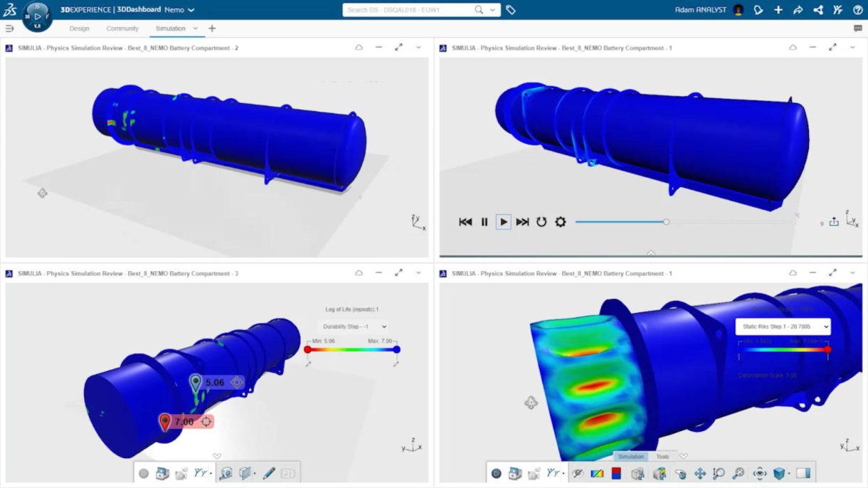Expand the search options dropdown
The height and width of the screenshot is (488, 868).
tap(492, 10)
